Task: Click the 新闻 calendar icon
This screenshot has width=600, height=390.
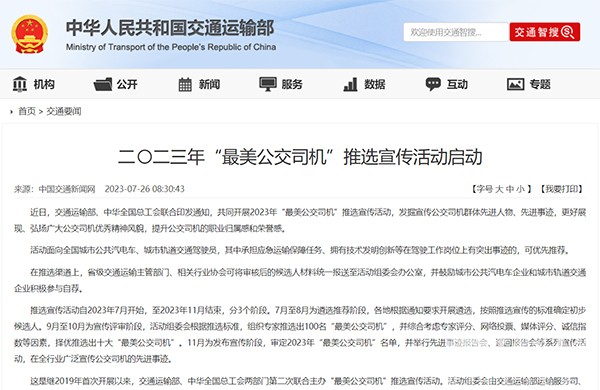Action: tap(185, 84)
